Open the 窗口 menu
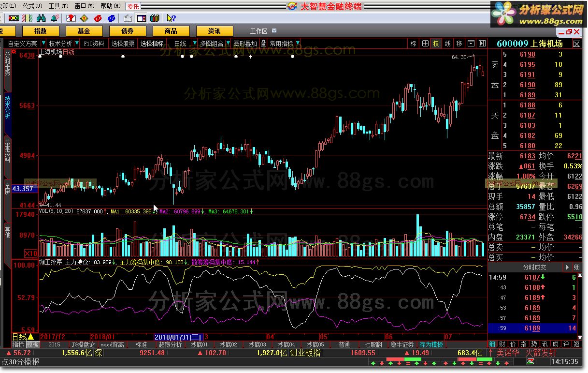 coord(84,6)
